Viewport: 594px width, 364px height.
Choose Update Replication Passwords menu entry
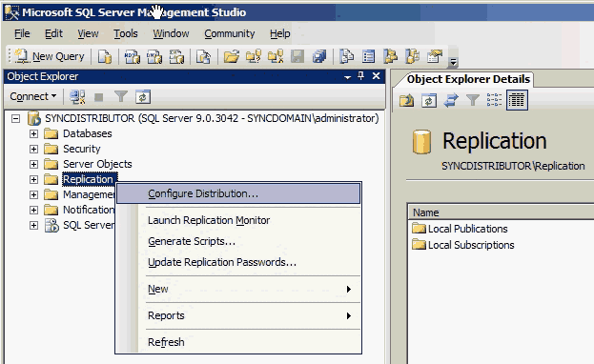tap(238, 262)
